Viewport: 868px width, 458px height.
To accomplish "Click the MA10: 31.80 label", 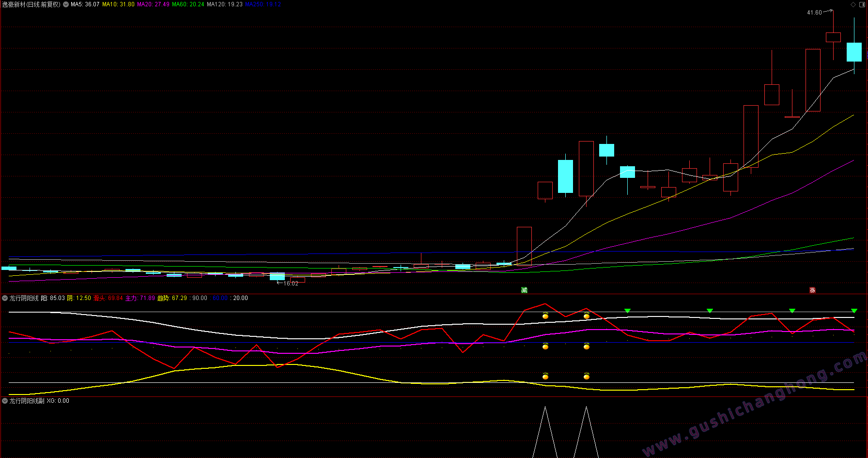I will pyautogui.click(x=118, y=4).
